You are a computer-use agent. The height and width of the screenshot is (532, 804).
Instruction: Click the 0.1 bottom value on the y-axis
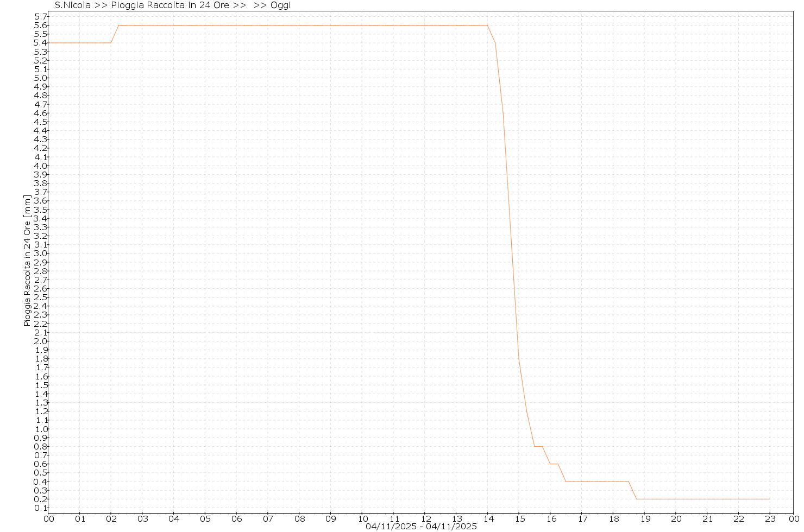(41, 508)
